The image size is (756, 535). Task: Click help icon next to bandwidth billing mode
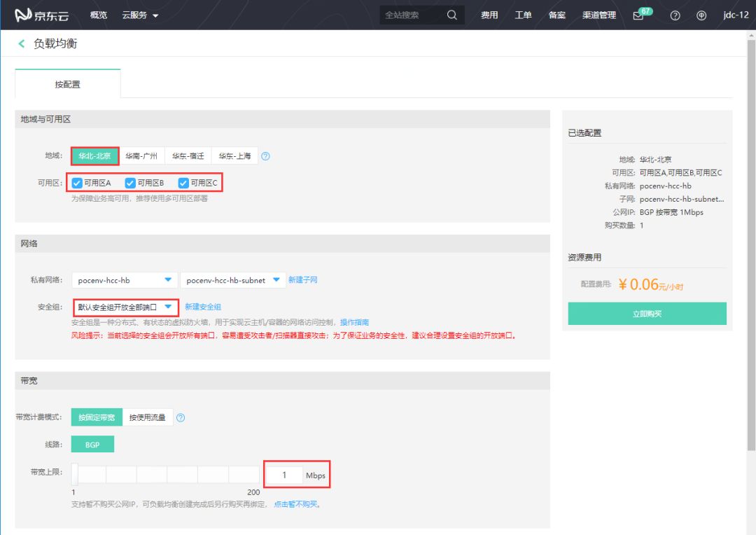pos(181,418)
